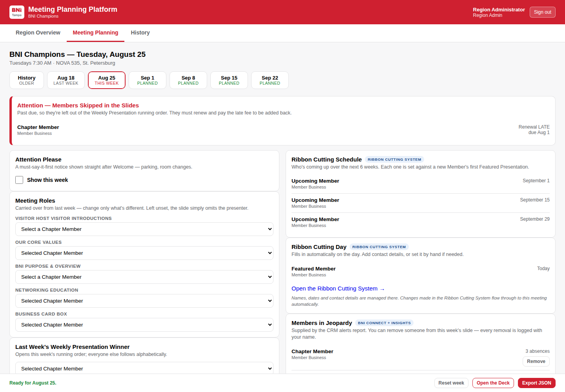This screenshot has height=392, width=565.
Task: Select the Aug 25 This Week tab
Action: coord(107,80)
